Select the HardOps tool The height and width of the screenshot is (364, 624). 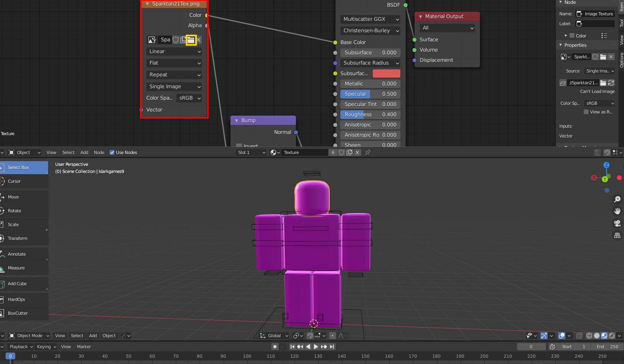click(24, 299)
